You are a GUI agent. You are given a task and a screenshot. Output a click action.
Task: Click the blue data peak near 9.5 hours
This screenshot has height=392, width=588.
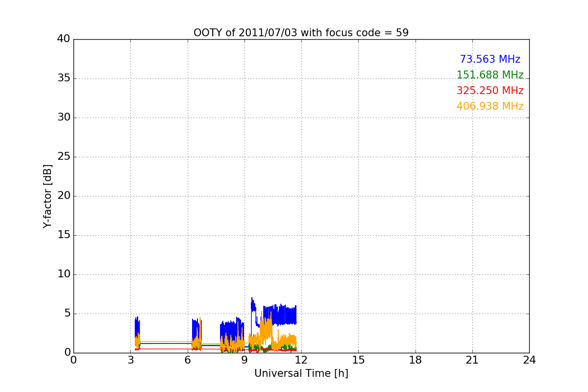pyautogui.click(x=253, y=305)
